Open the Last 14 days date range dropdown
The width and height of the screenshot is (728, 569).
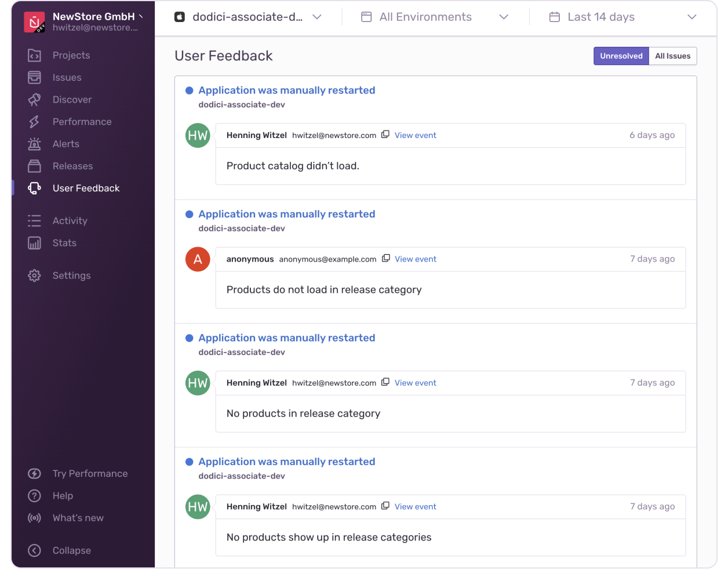coord(622,17)
